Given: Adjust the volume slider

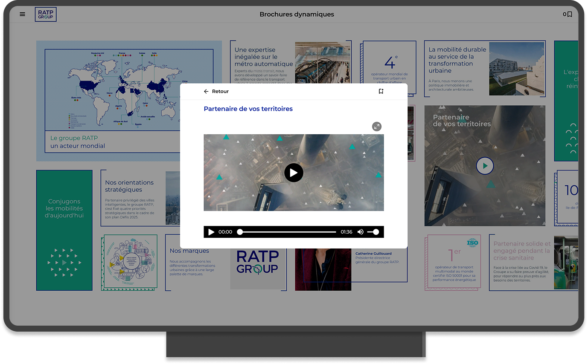Looking at the screenshot, I should coord(373,232).
